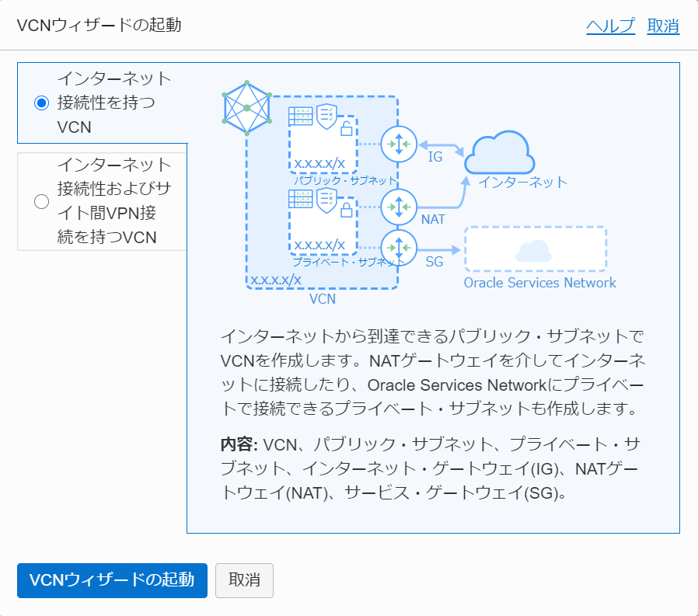
Task: Select the SG service gateway icon
Action: (x=398, y=247)
